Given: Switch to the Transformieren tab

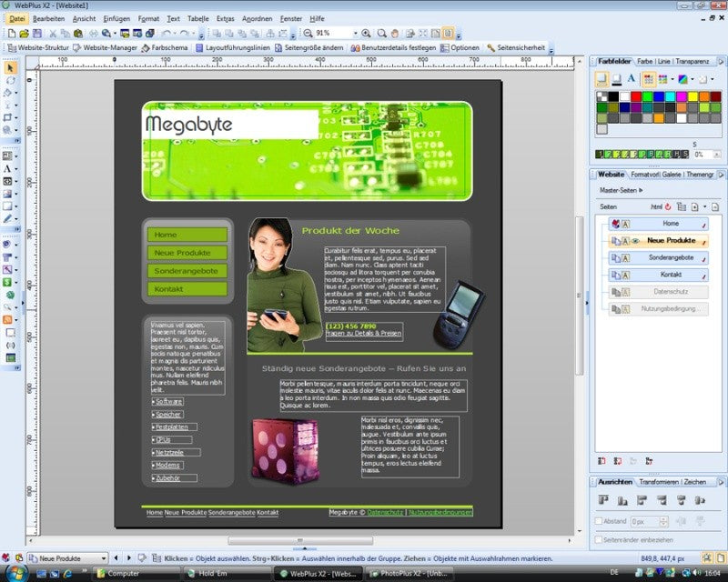Looking at the screenshot, I should (658, 482).
